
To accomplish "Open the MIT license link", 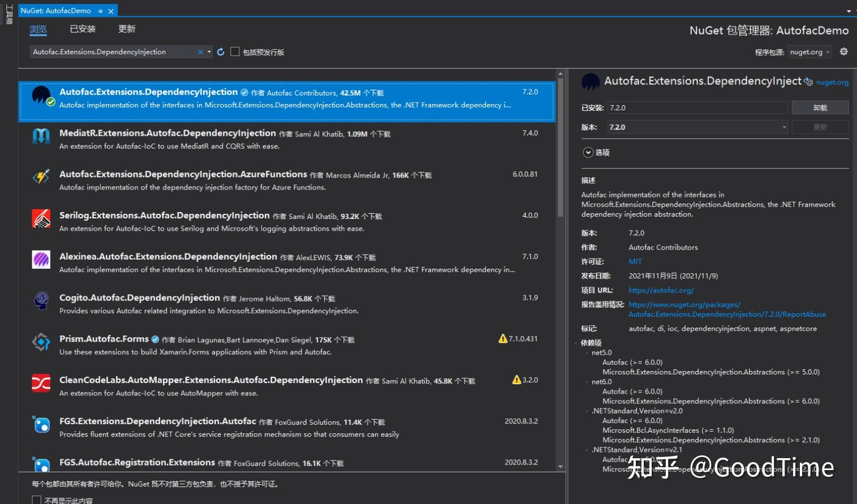I will [635, 261].
